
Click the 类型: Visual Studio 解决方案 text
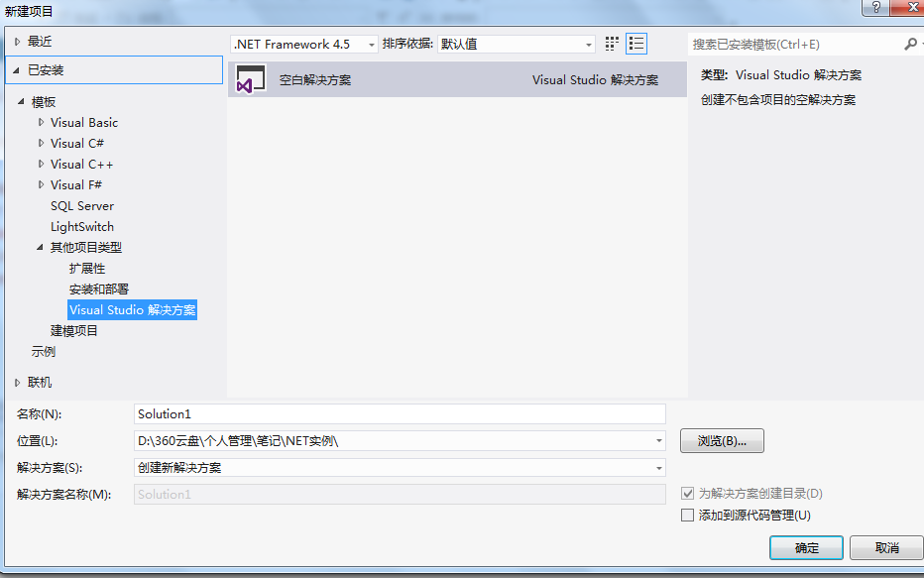coord(781,75)
